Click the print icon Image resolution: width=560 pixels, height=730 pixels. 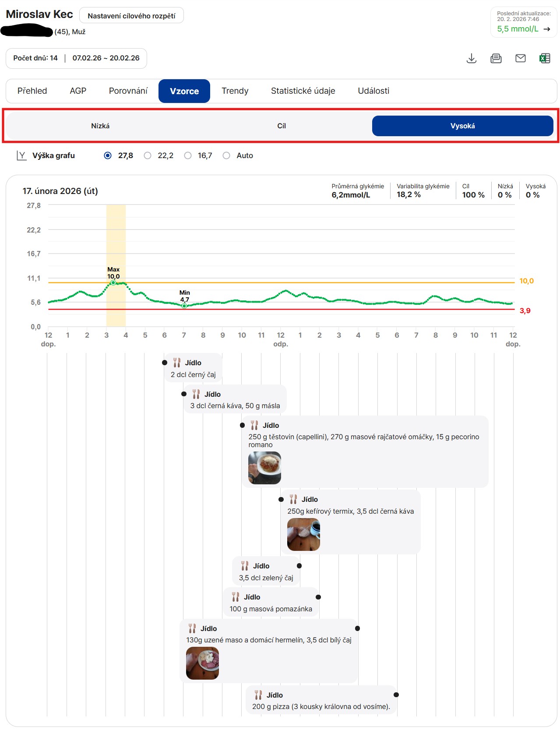tap(496, 58)
